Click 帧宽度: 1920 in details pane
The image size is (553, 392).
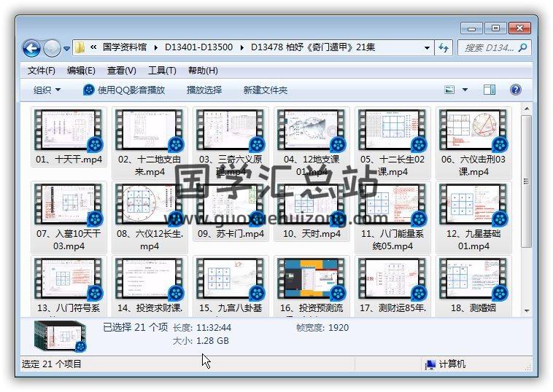(322, 328)
